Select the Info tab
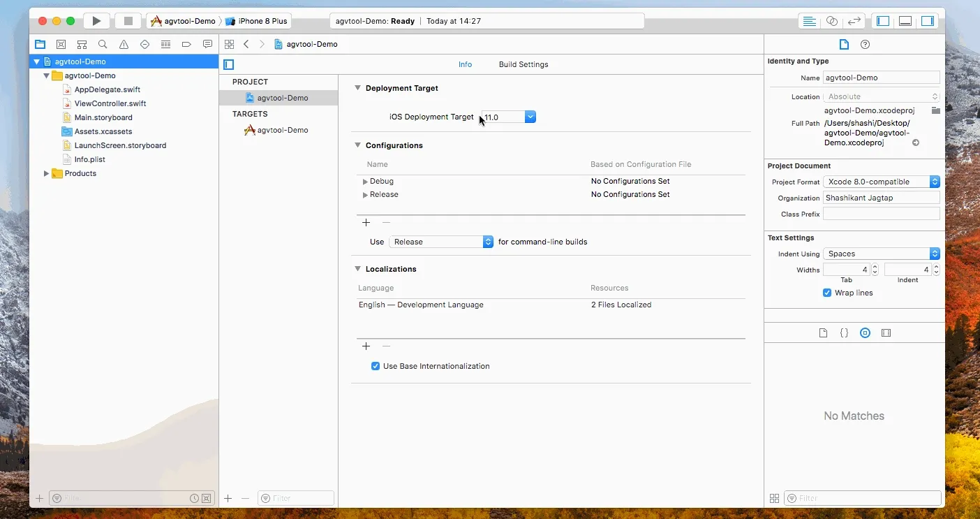The height and width of the screenshot is (519, 980). tap(465, 64)
